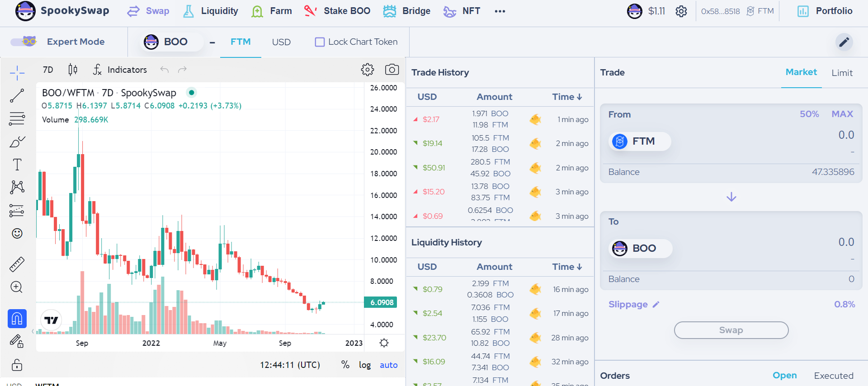Click the pencil edit layout icon
868x386 pixels.
click(844, 42)
